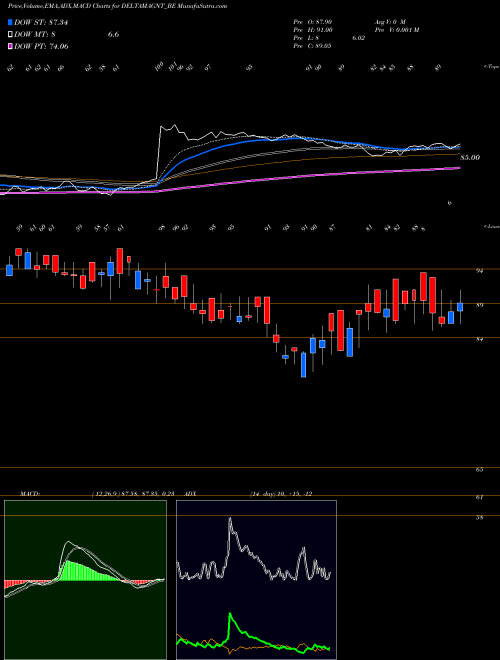Click the 'Pre V: 0.001 M' value

point(396,29)
